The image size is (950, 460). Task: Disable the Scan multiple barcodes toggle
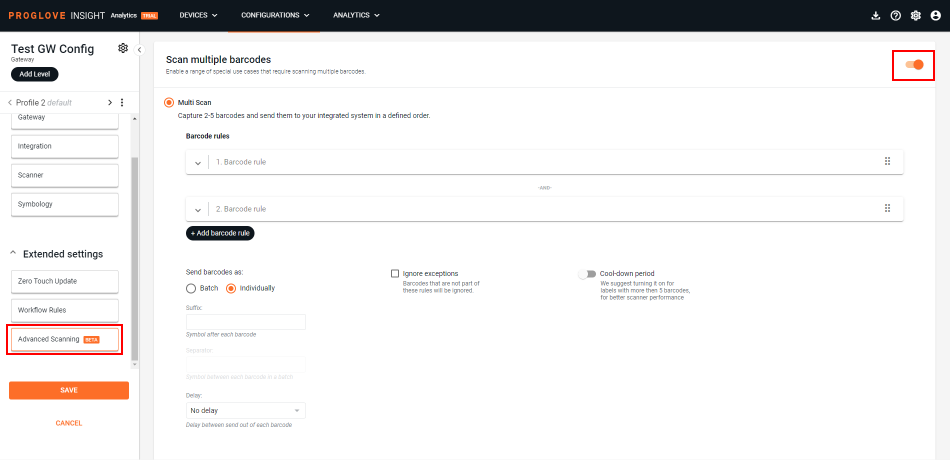click(x=913, y=65)
